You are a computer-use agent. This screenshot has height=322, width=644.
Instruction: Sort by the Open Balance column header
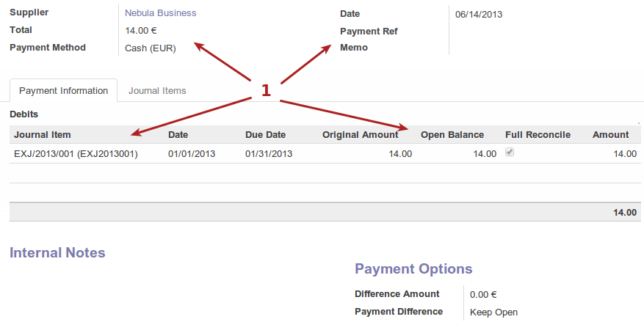[x=452, y=135]
